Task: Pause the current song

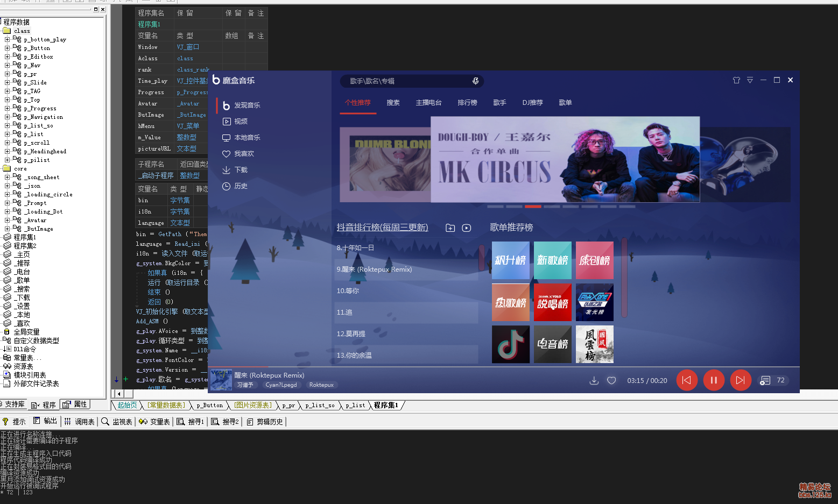Action: click(714, 380)
